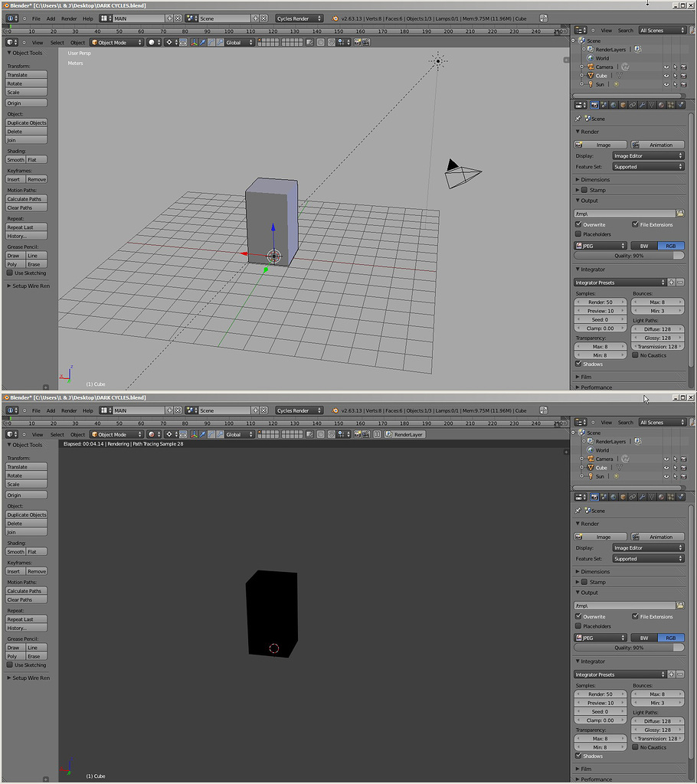
Task: Toggle Sun visibility eye in rendering window outliner
Action: coord(666,476)
